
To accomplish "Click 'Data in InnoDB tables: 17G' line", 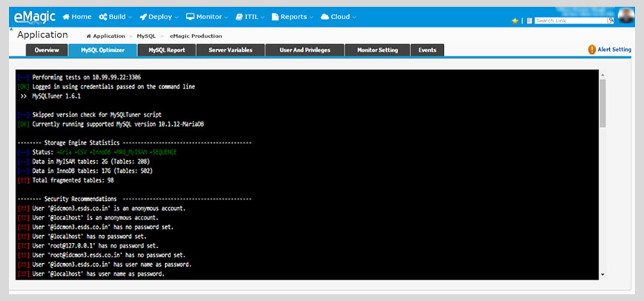I will pos(93,171).
